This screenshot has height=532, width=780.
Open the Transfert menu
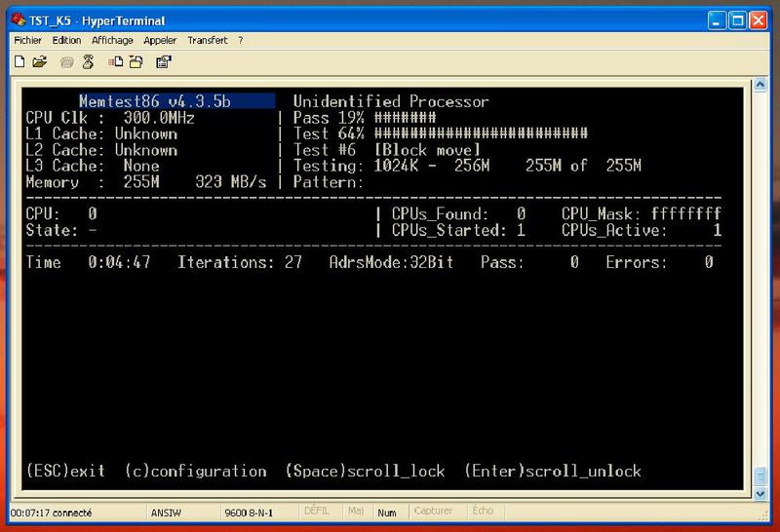(x=207, y=40)
